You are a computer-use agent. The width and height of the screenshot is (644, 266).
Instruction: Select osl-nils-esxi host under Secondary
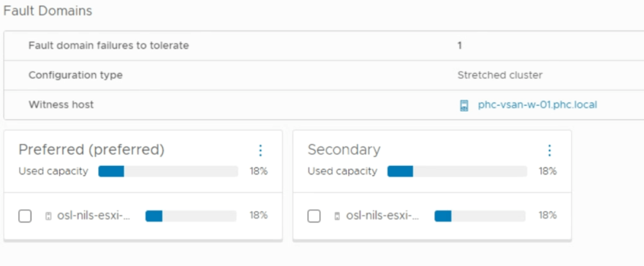pos(383,216)
